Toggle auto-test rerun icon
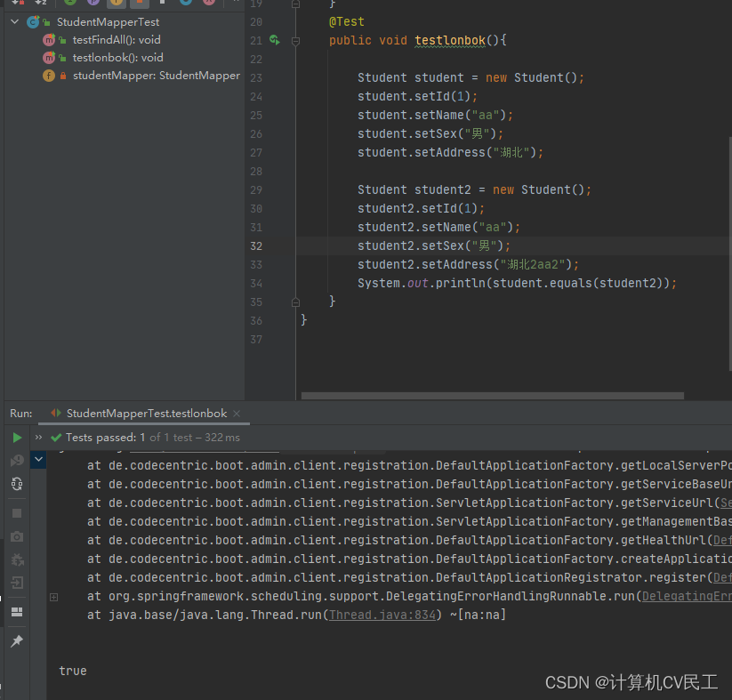Image resolution: width=732 pixels, height=700 pixels. [x=17, y=484]
